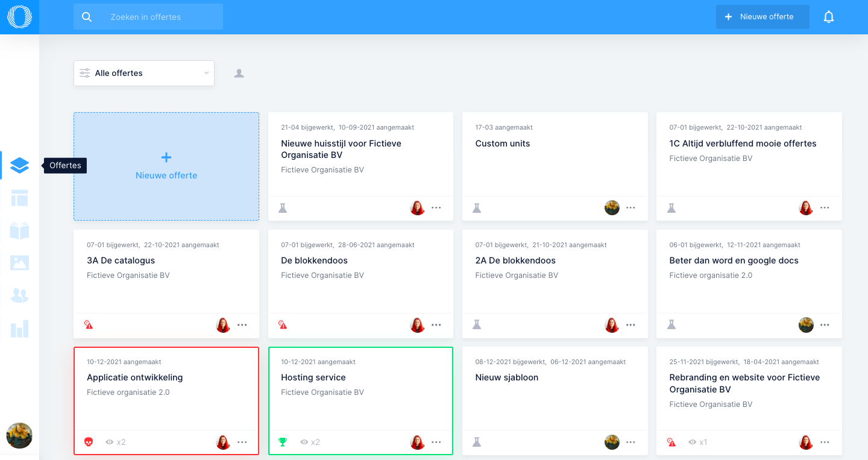Image resolution: width=868 pixels, height=460 pixels.
Task: Click the skull icon on Applicatie ontwikkeling card
Action: pyautogui.click(x=89, y=442)
